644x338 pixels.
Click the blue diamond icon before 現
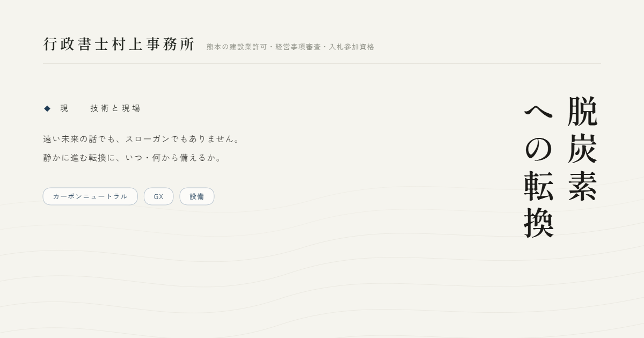click(47, 108)
